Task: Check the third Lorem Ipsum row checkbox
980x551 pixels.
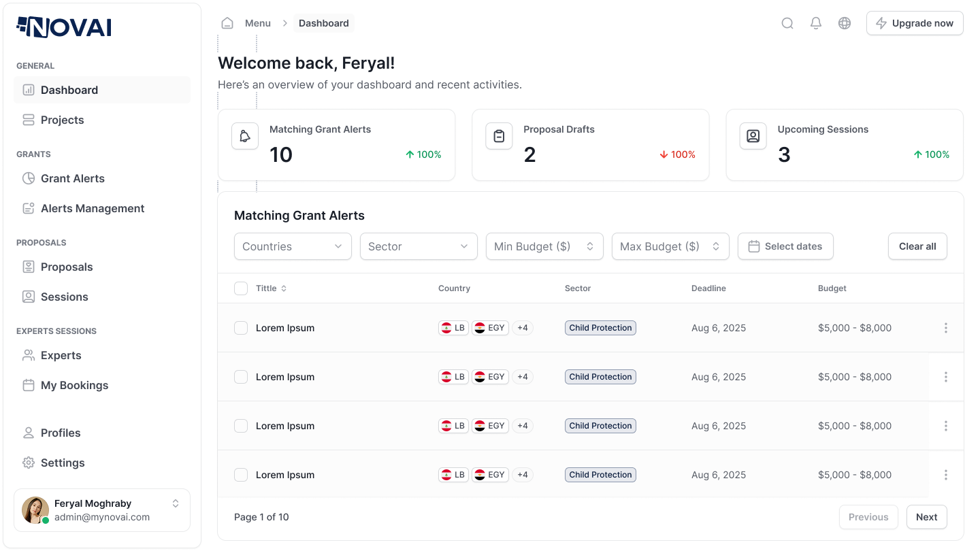Action: click(241, 426)
